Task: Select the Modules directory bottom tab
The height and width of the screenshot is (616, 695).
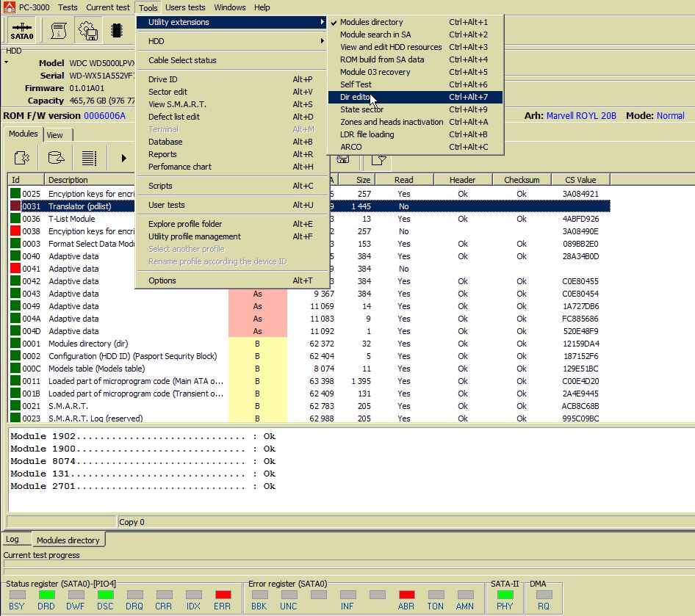Action: pyautogui.click(x=68, y=540)
